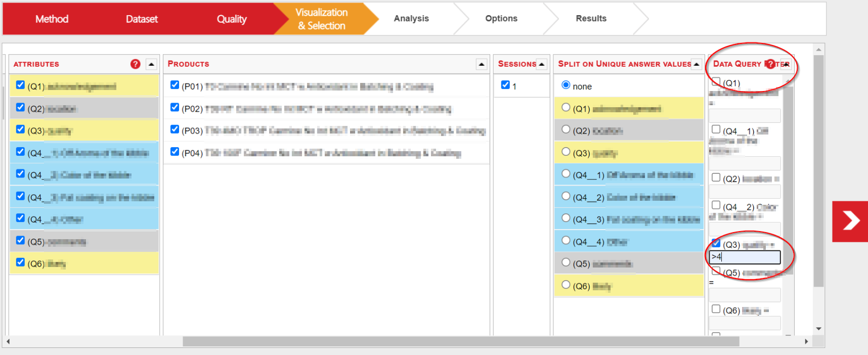Screen dimensions: 868x355
Task: Collapse the Attributes panel arrow
Action: pyautogui.click(x=151, y=64)
